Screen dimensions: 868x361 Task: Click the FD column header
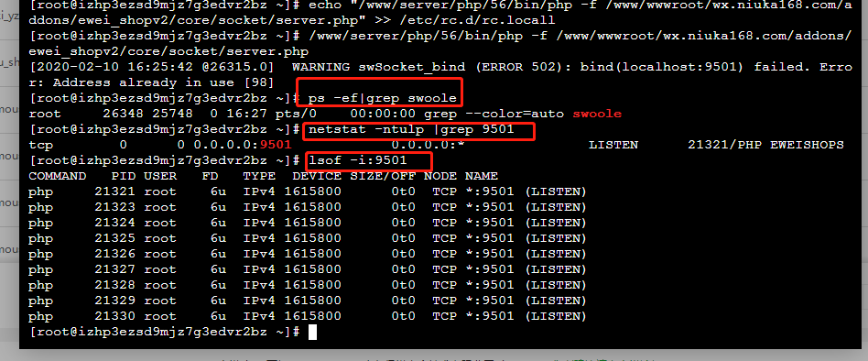[x=210, y=176]
